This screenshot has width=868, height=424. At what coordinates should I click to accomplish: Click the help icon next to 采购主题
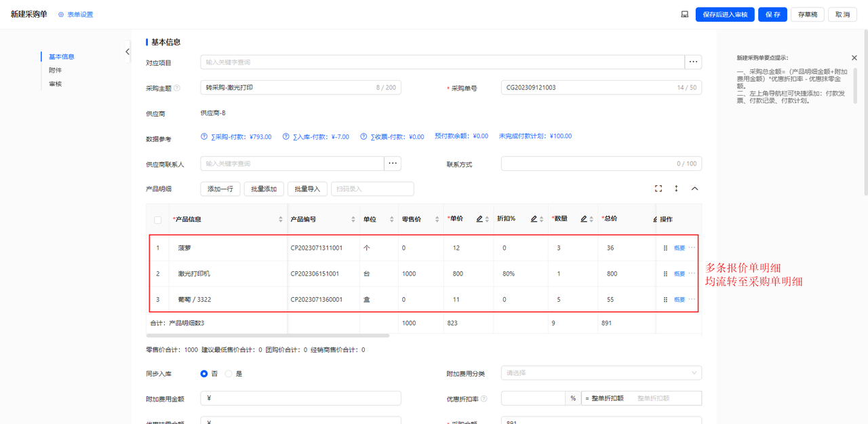pos(177,88)
